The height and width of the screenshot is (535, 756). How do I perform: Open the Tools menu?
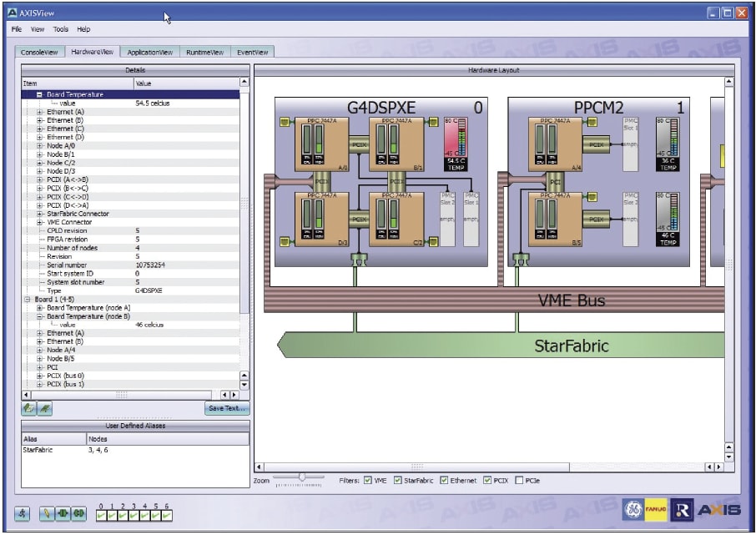click(61, 29)
